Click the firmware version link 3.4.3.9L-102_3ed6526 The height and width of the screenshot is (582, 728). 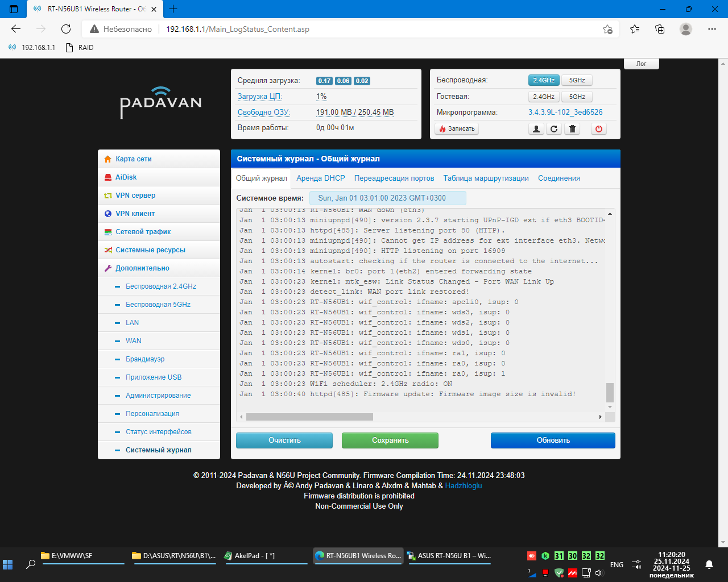point(565,113)
